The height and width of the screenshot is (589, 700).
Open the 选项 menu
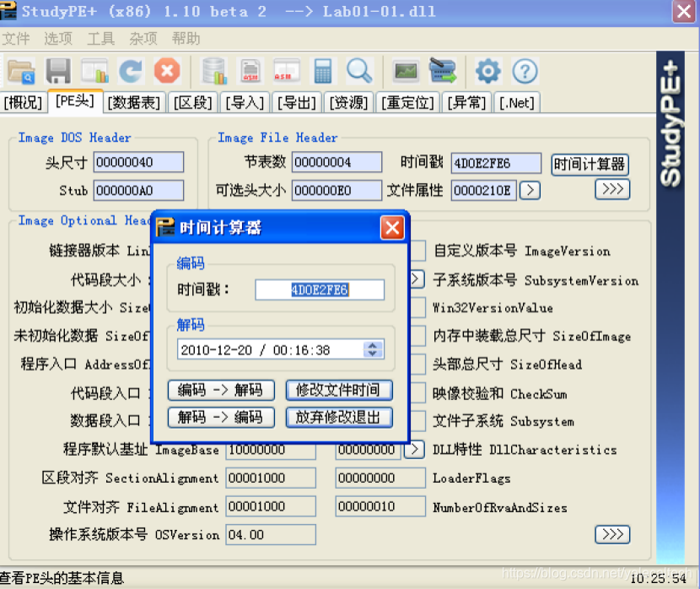pyautogui.click(x=58, y=39)
